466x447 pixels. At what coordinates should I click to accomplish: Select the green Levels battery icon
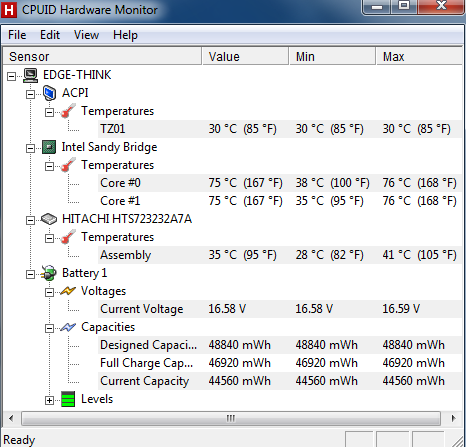click(x=68, y=399)
